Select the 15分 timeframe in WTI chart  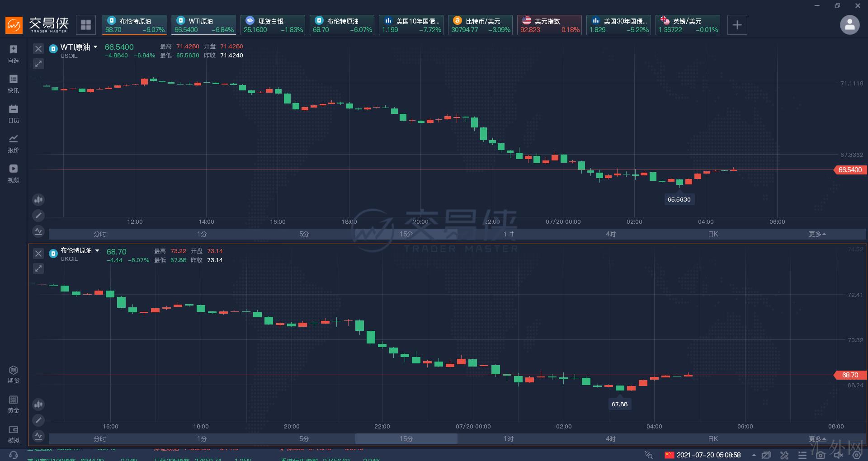pyautogui.click(x=406, y=234)
